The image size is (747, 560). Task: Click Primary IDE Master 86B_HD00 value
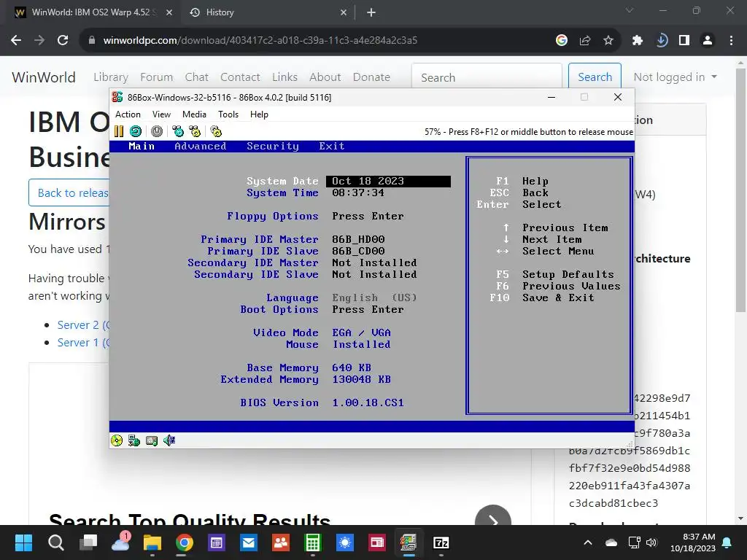click(x=358, y=239)
